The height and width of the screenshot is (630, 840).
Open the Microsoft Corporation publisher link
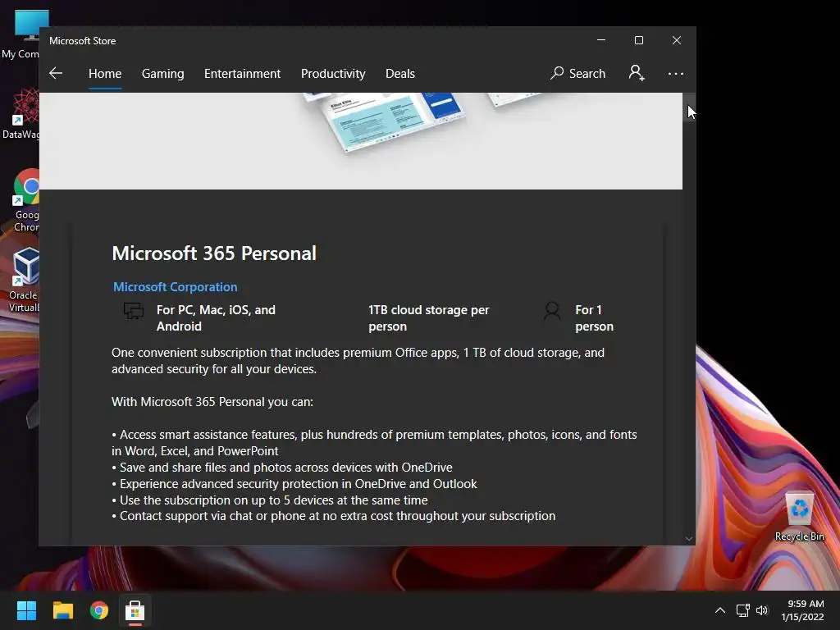(176, 286)
